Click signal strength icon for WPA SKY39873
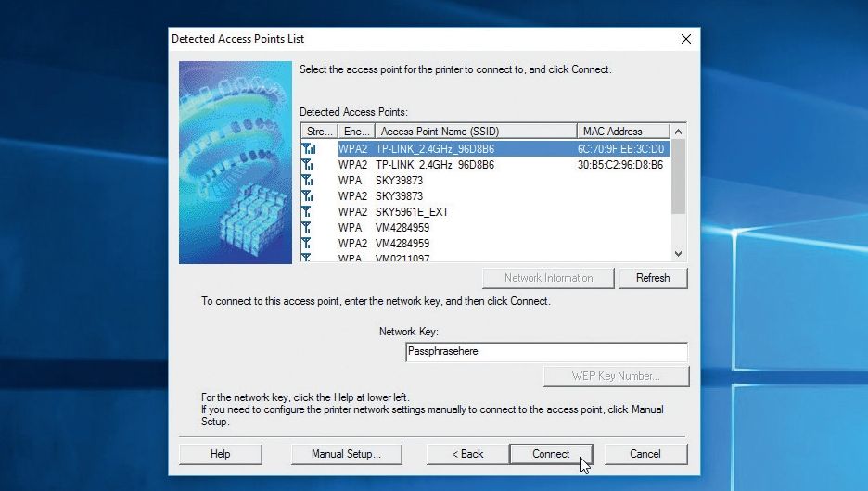Image resolution: width=868 pixels, height=491 pixels. tap(308, 181)
